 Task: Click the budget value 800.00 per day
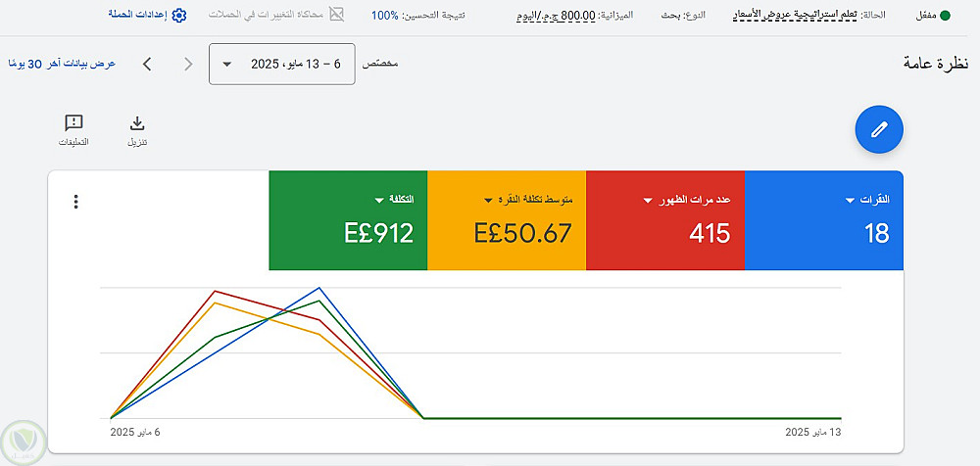[x=555, y=15]
